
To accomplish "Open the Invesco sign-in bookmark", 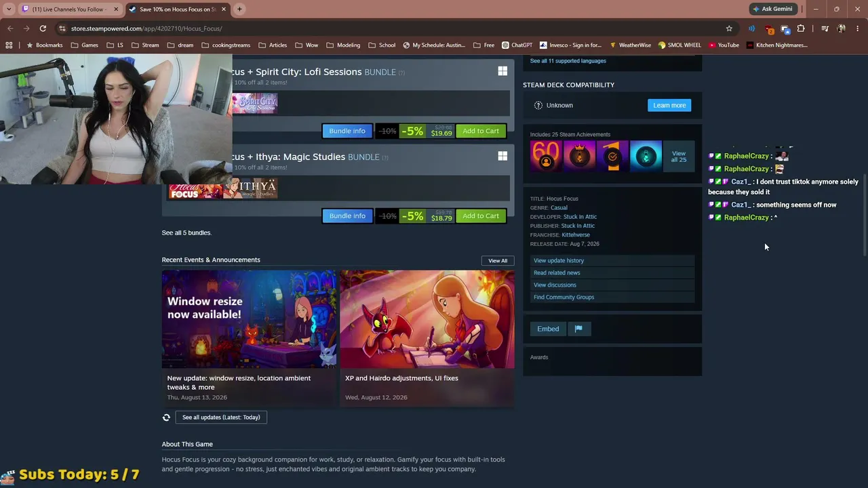I will (x=570, y=45).
